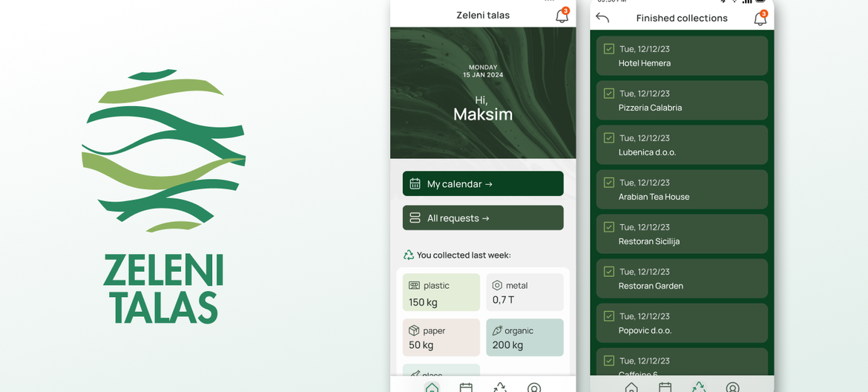Select recycle tab in home screen bottom bar
The height and width of the screenshot is (392, 868).
(x=501, y=388)
